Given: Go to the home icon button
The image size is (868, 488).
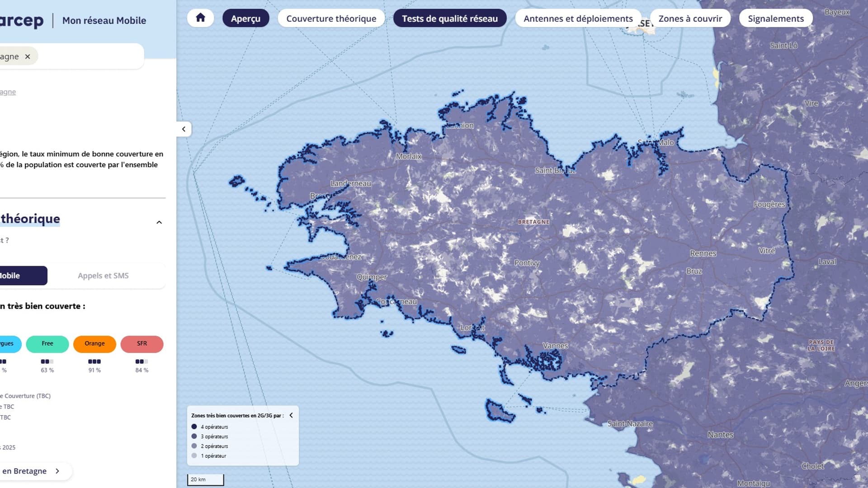Looking at the screenshot, I should 200,18.
